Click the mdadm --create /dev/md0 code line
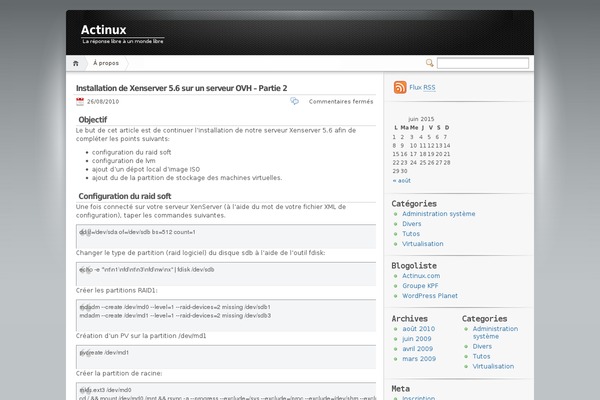The image size is (600, 400). [x=175, y=307]
